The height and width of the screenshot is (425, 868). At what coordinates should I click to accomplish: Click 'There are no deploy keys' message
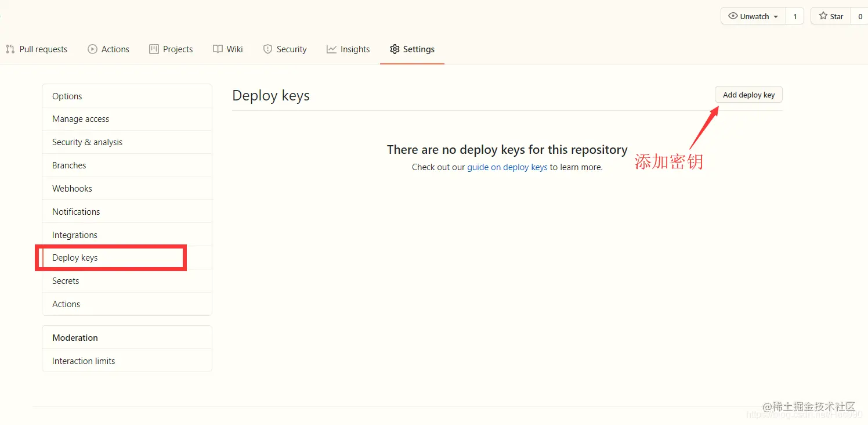coord(507,150)
